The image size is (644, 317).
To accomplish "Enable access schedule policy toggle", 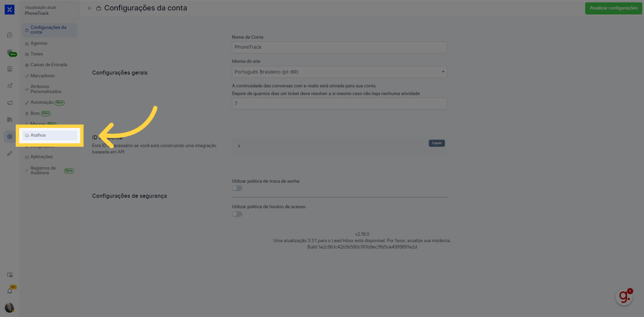I will coord(237,214).
